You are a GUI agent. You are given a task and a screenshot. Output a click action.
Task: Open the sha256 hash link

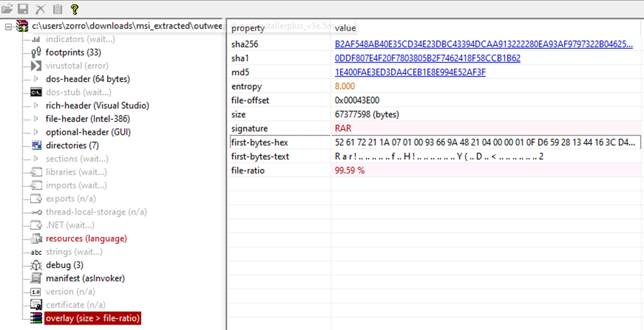(x=483, y=45)
